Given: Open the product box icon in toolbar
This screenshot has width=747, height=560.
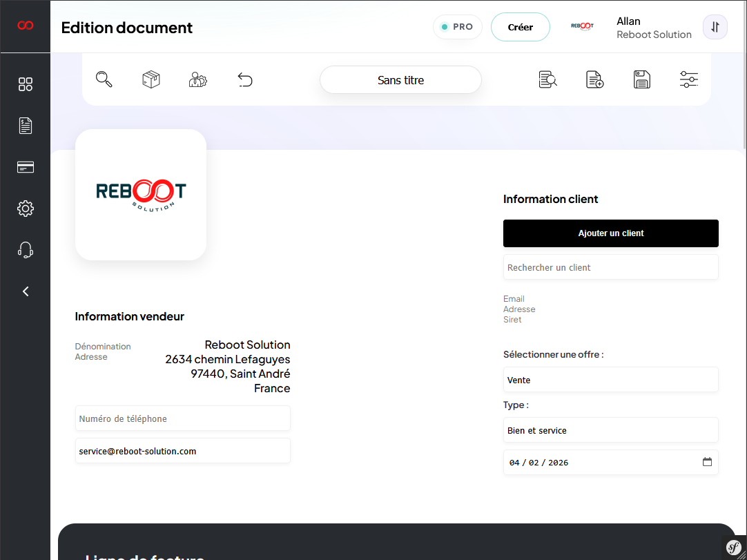Looking at the screenshot, I should [151, 79].
